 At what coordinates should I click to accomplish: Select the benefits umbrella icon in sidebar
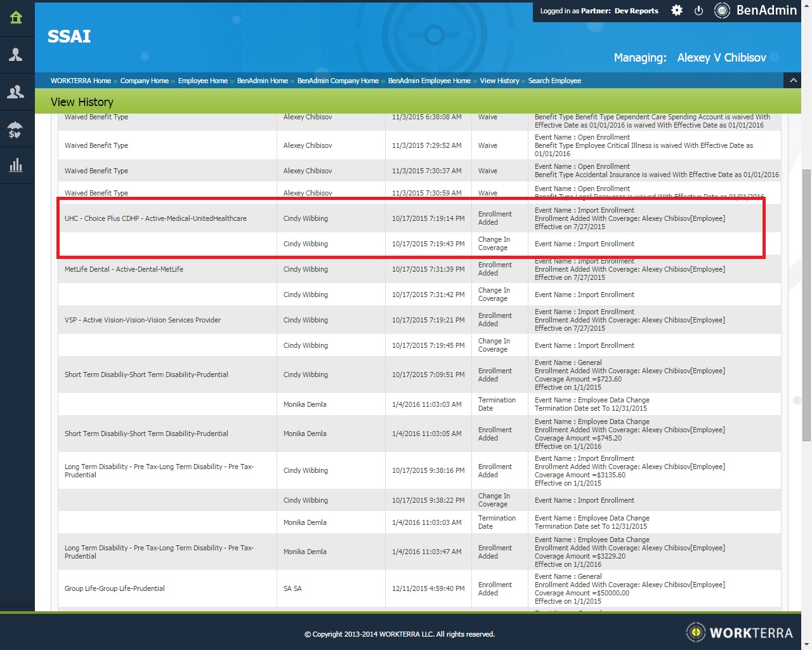tap(16, 130)
